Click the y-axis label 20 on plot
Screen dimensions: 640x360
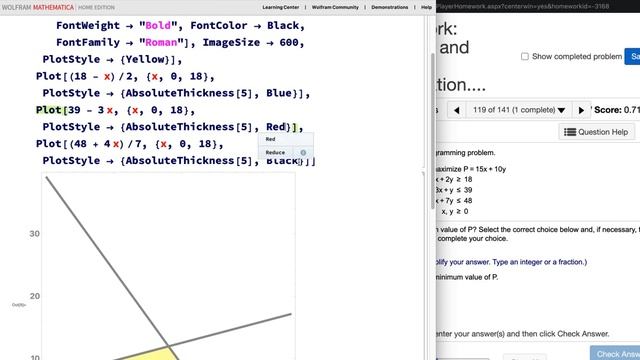click(x=35, y=296)
